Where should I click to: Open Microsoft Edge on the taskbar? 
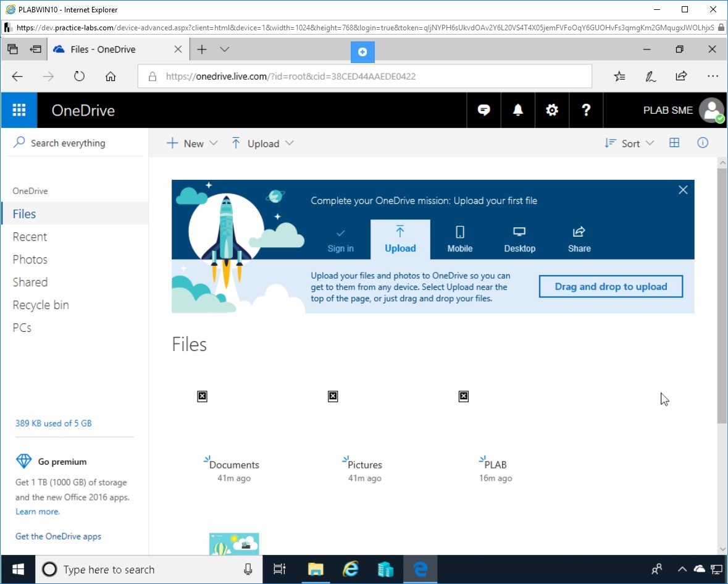coord(420,569)
